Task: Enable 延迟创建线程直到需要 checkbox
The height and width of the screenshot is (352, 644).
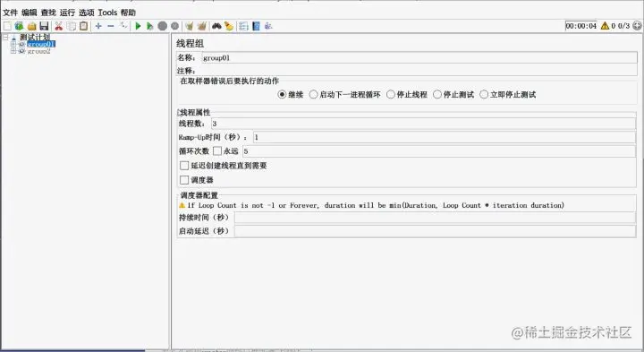Action: (x=184, y=166)
